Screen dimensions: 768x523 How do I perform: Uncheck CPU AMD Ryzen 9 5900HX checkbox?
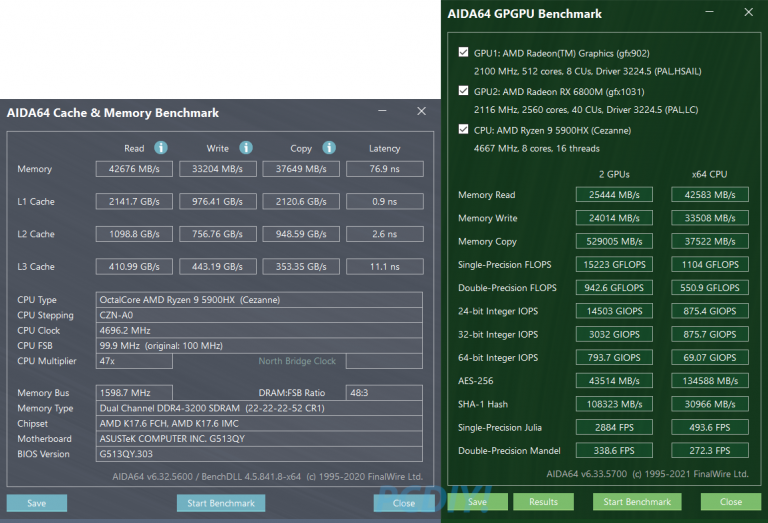[x=463, y=129]
